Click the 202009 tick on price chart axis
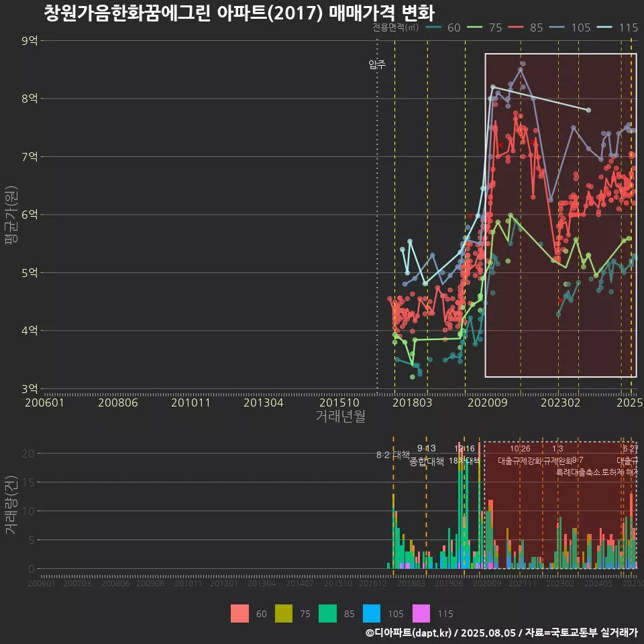 tap(488, 402)
